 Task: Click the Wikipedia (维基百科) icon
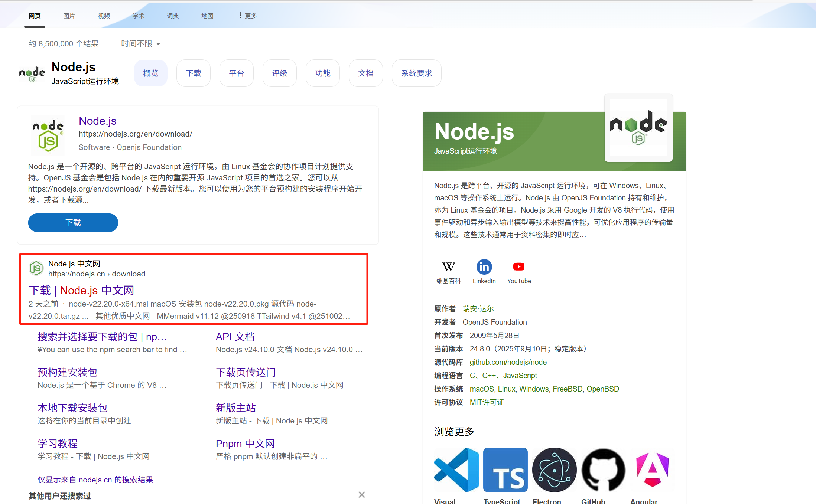pos(448,267)
